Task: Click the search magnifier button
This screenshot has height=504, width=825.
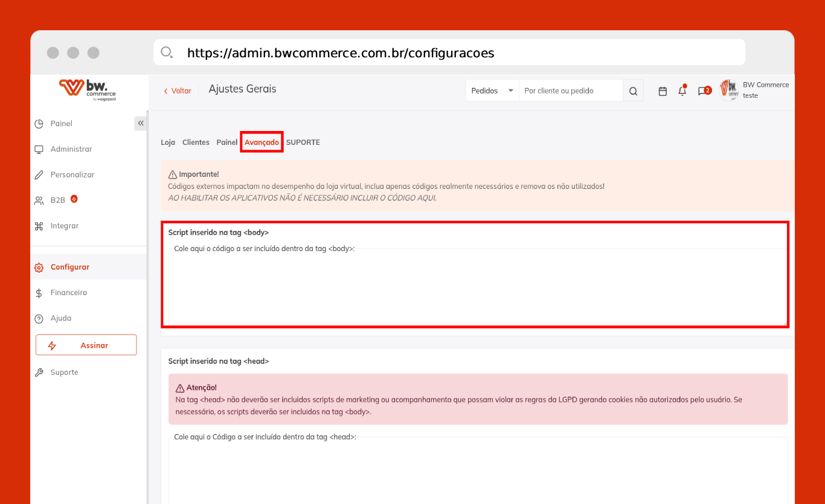Action: [633, 91]
